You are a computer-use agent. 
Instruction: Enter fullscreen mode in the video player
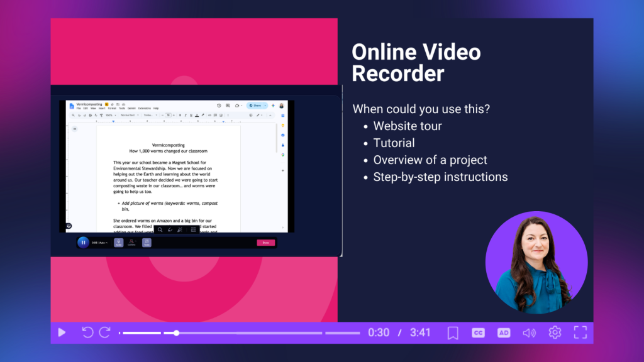click(580, 332)
